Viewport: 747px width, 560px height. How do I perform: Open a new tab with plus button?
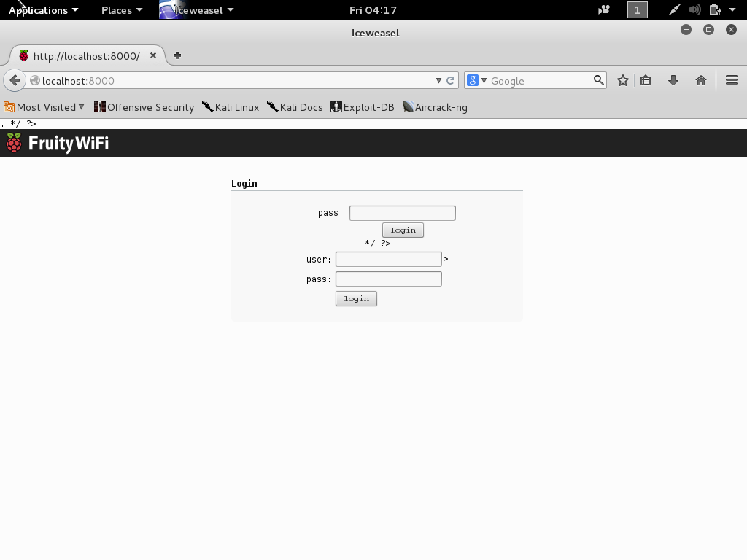177,55
